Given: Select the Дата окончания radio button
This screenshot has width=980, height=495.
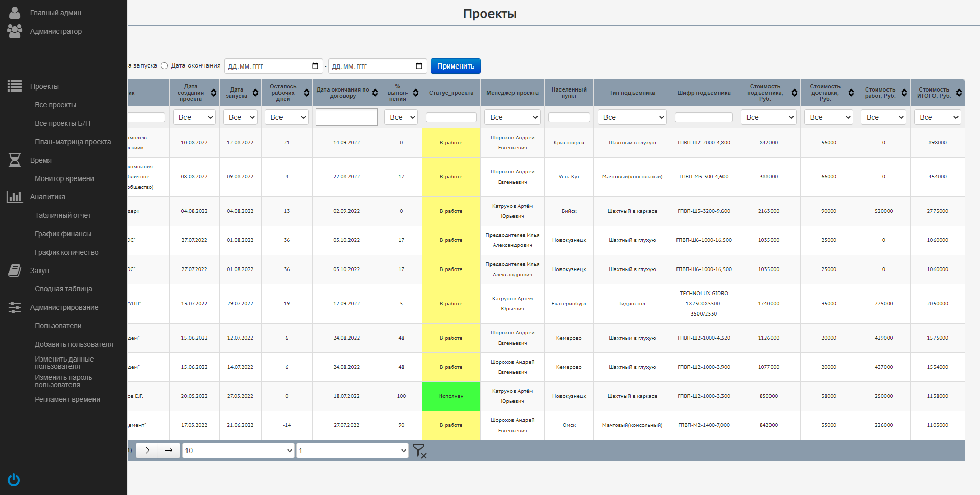Looking at the screenshot, I should click(x=164, y=66).
